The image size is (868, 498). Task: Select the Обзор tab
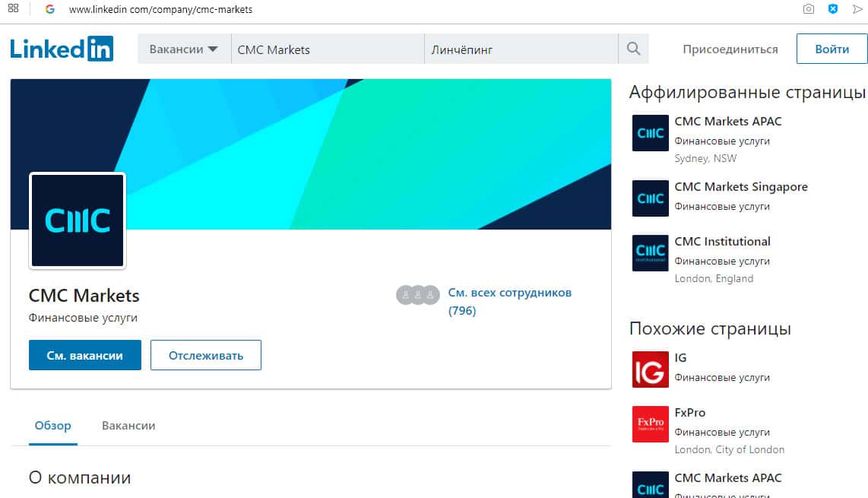[x=53, y=426]
